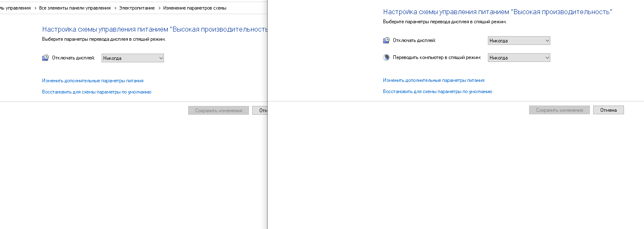This screenshot has width=644, height=229.
Task: Click right window's 'Изменить дополнительные параметры питания' link
Action: [434, 80]
